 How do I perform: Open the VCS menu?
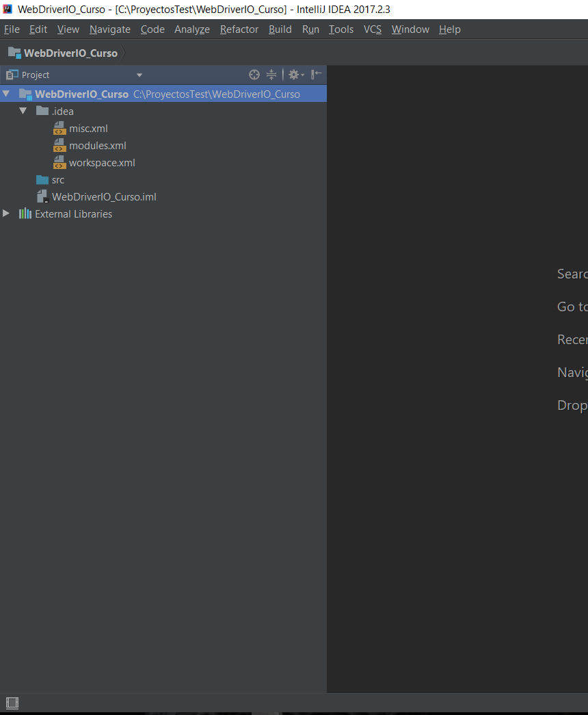coord(373,29)
